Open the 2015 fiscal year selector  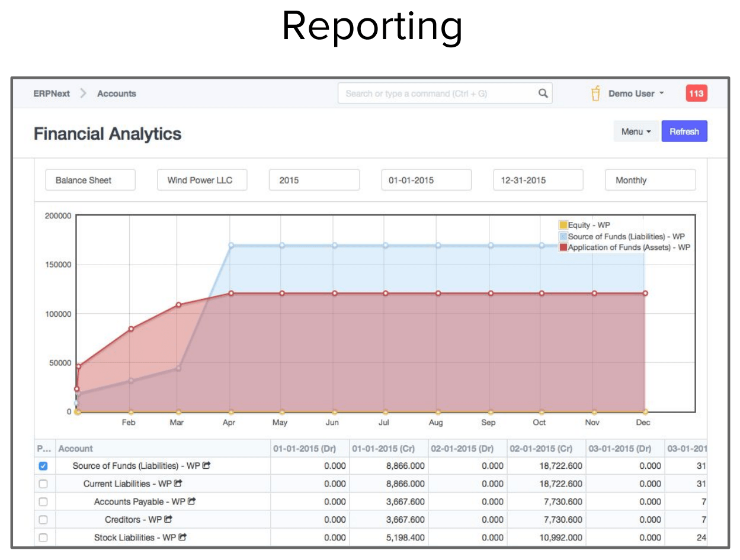pyautogui.click(x=314, y=180)
